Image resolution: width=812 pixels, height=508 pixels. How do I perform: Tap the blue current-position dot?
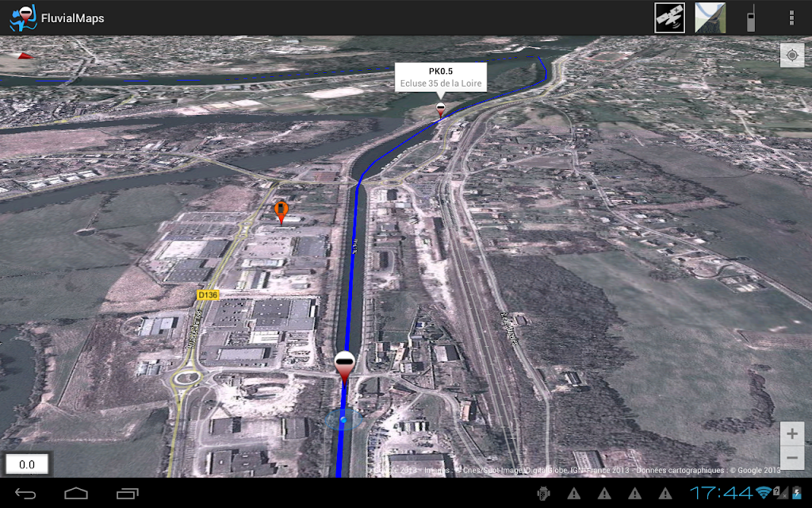coord(343,419)
